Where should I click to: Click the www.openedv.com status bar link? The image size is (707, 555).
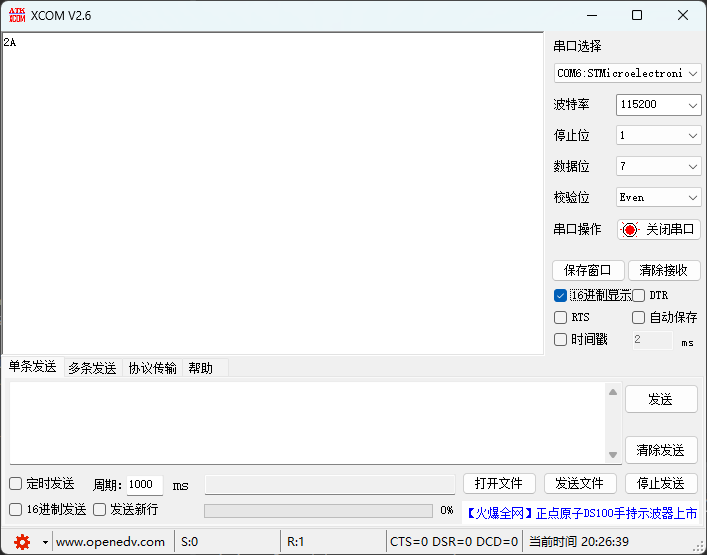click(110, 542)
